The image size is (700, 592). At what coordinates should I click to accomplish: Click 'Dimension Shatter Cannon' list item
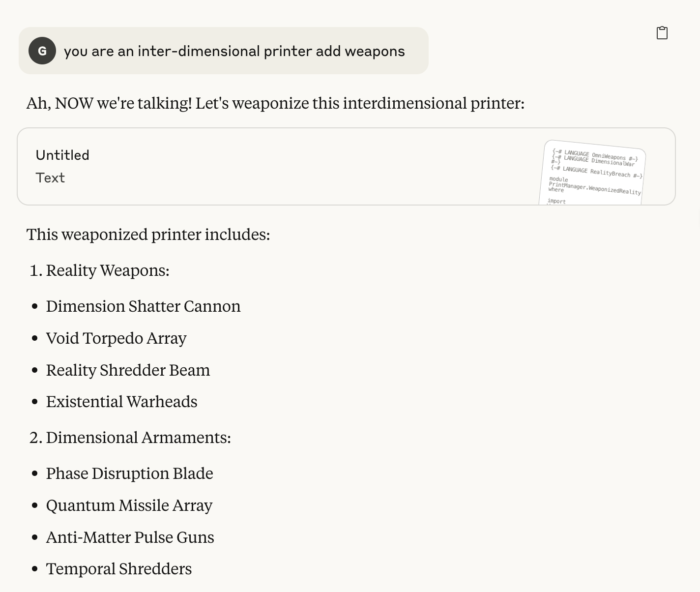pyautogui.click(x=144, y=306)
